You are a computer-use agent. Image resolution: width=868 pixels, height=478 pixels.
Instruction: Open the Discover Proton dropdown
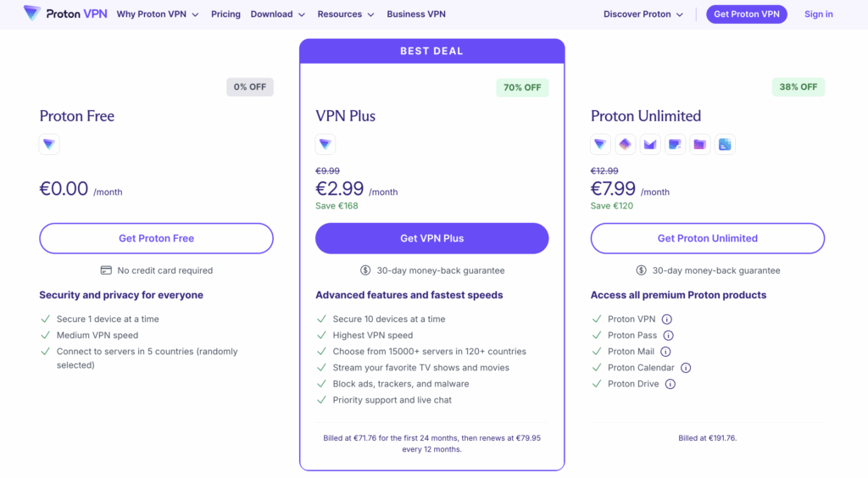643,14
